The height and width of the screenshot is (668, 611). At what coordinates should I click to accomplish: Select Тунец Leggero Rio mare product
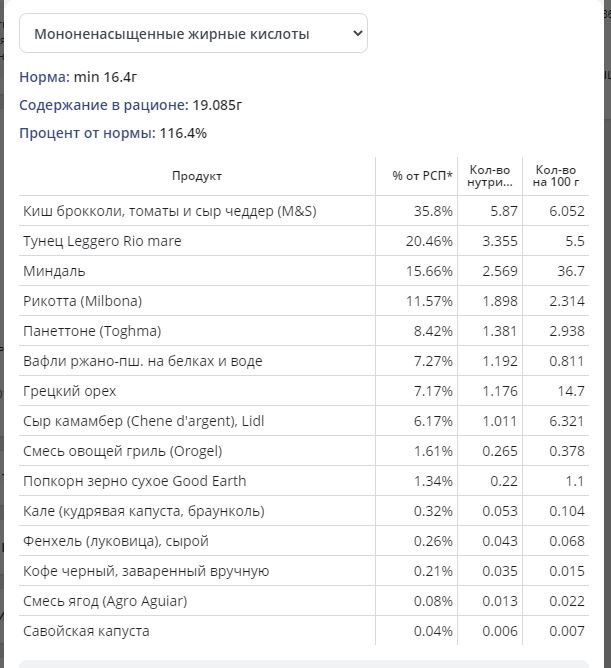(304, 241)
